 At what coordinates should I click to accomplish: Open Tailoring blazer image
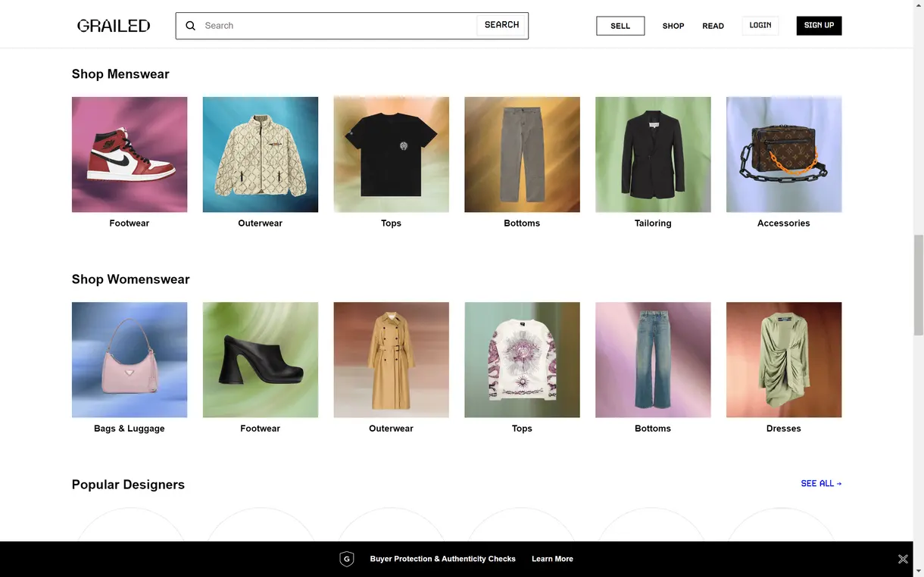654,154
